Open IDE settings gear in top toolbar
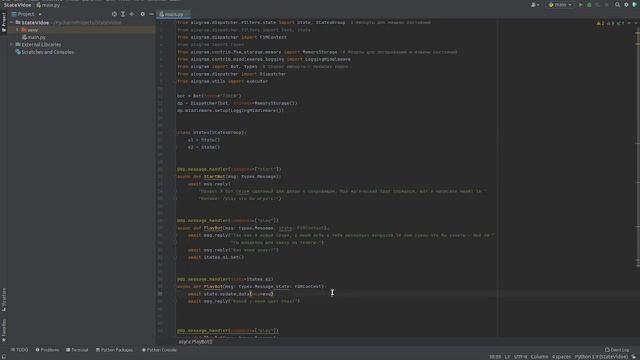 tap(626, 5)
